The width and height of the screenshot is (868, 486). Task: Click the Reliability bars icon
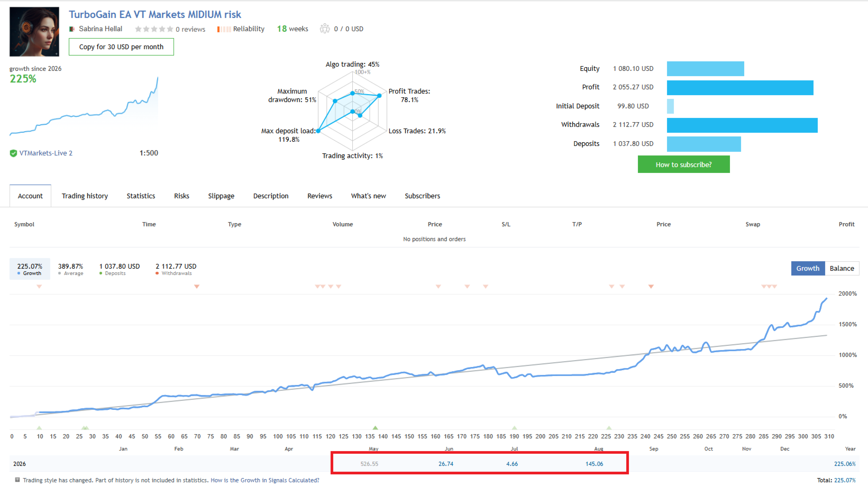click(224, 29)
